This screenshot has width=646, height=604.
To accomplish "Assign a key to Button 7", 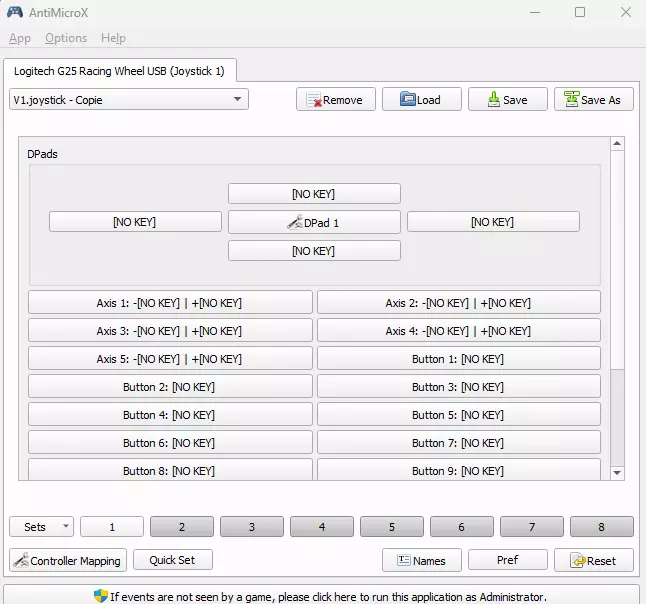I will pyautogui.click(x=459, y=443).
